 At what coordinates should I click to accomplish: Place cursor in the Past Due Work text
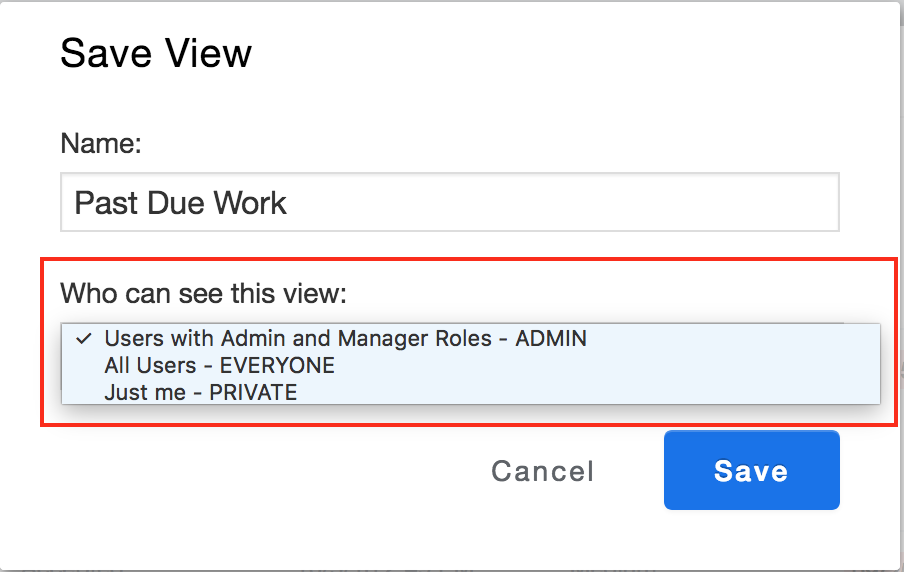180,203
